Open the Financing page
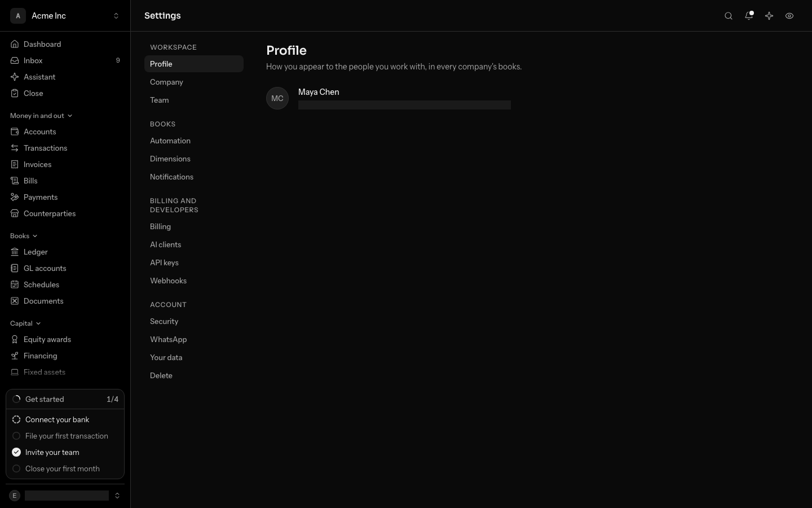The height and width of the screenshot is (508, 812). [65, 356]
